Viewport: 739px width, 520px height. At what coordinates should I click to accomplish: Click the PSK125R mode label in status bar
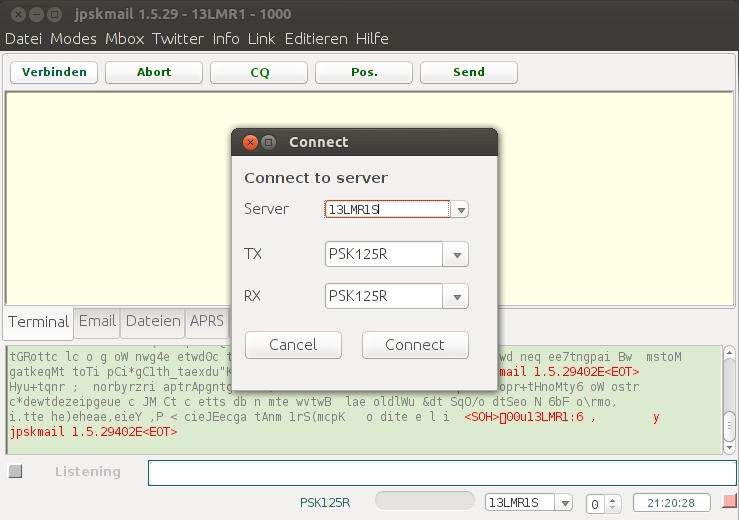coord(325,503)
